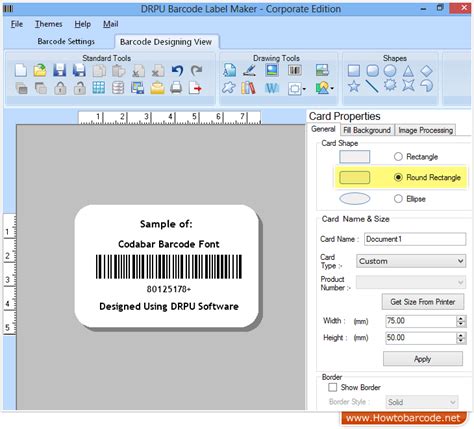Click the Apply button

tap(423, 359)
